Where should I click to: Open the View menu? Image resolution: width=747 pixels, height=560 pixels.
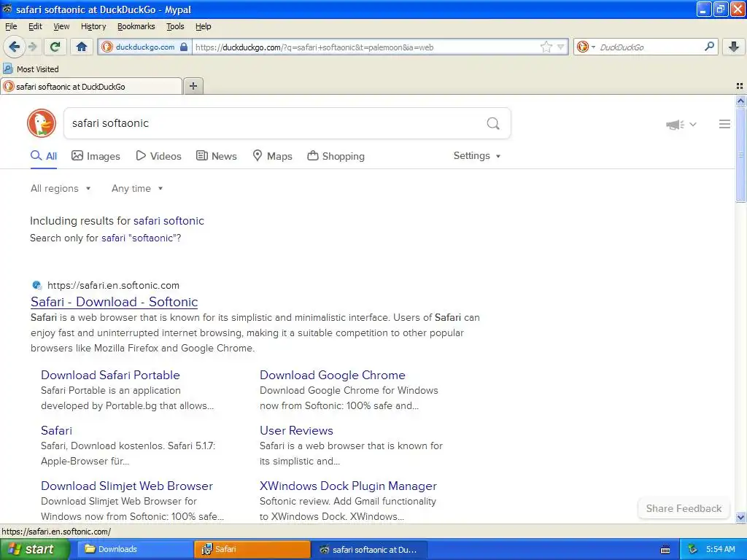[x=61, y=26]
